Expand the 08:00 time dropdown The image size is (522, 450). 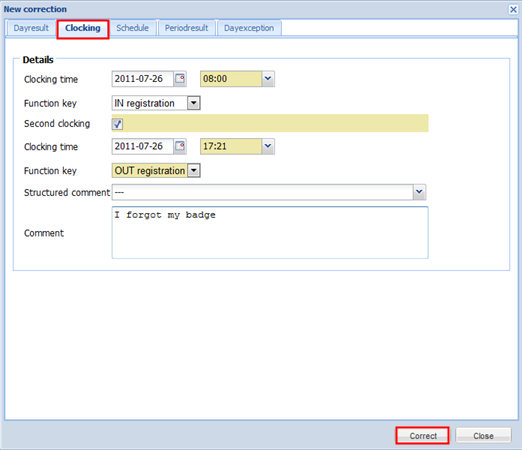[268, 79]
